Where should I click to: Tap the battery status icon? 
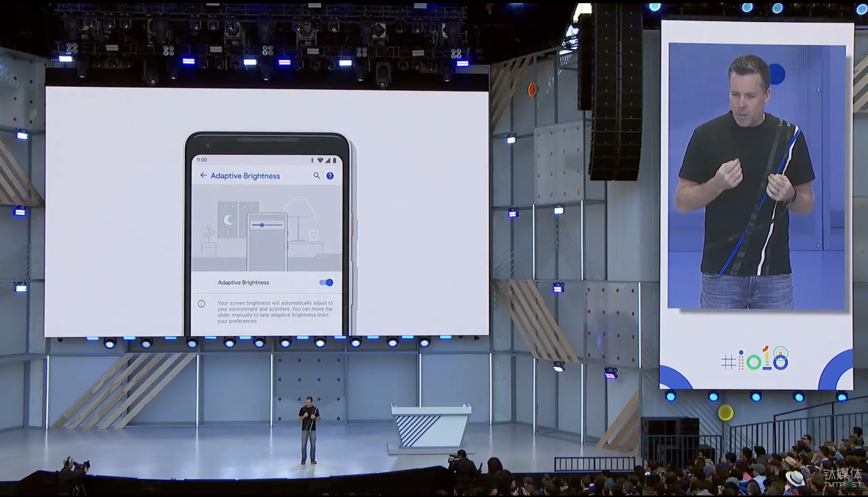pos(334,160)
